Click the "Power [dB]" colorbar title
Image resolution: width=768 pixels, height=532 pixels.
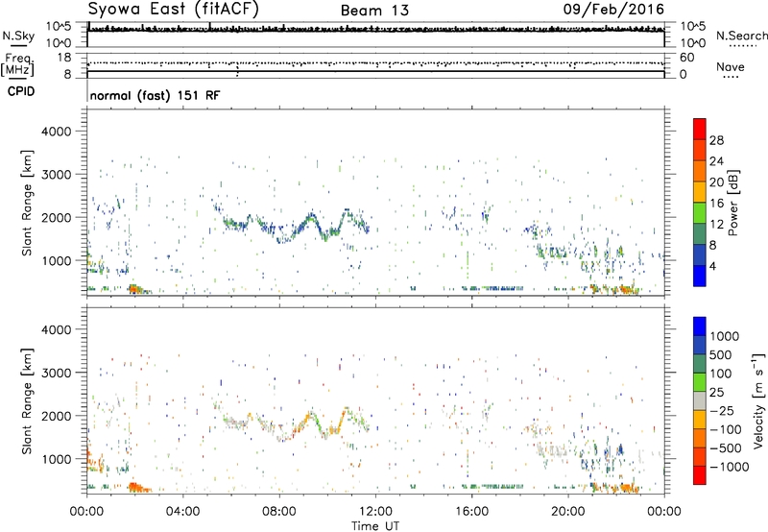(x=733, y=203)
